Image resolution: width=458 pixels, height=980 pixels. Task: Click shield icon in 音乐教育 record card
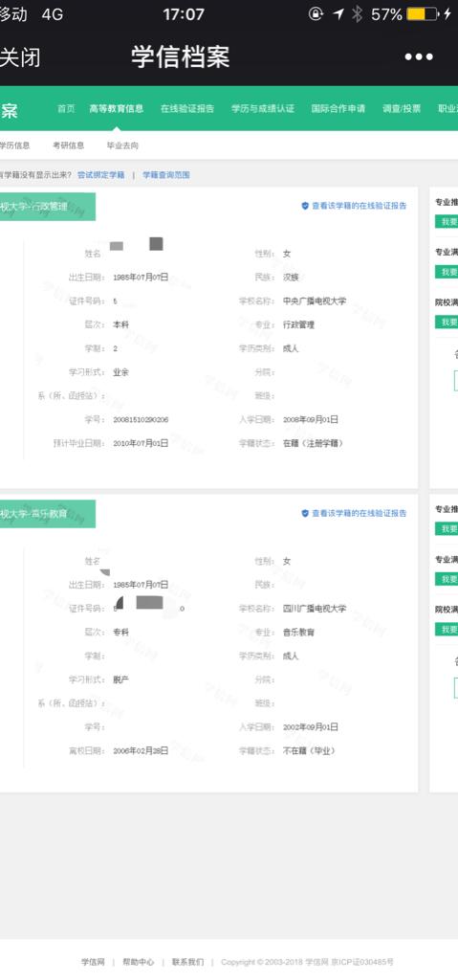pyautogui.click(x=305, y=513)
